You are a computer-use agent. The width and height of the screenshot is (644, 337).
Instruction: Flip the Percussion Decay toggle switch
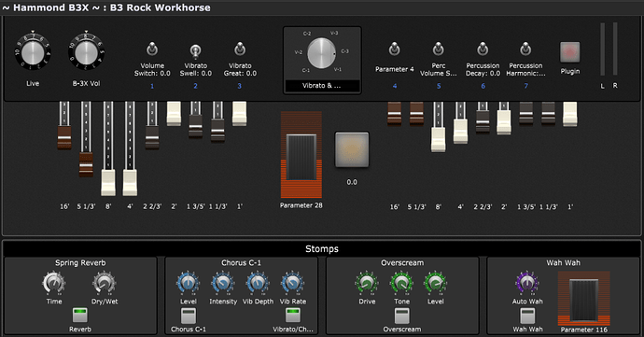click(483, 49)
